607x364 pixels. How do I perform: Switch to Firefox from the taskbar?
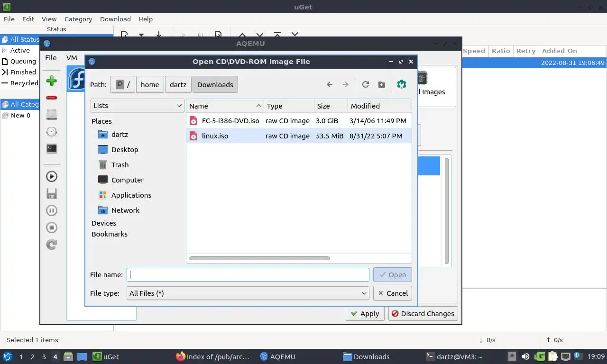tap(212, 356)
